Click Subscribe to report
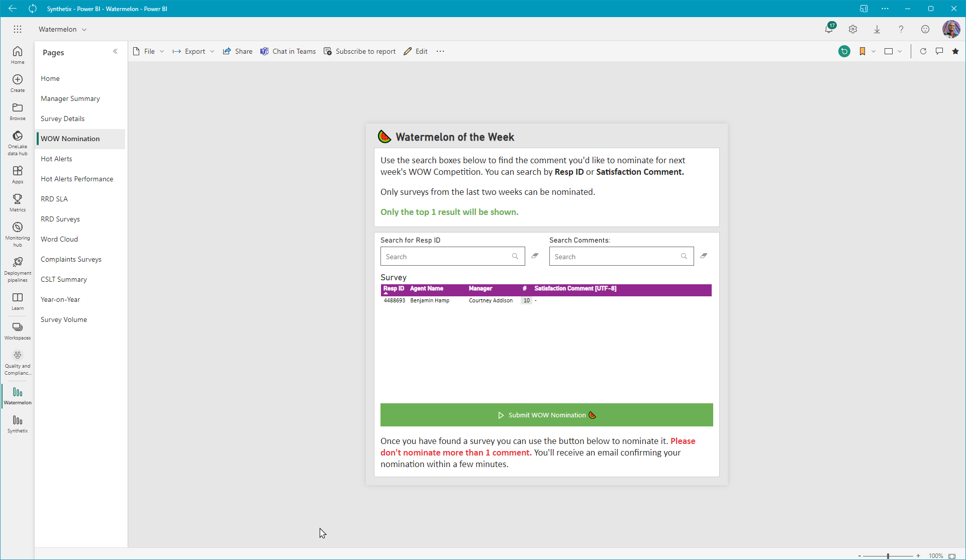 [359, 51]
